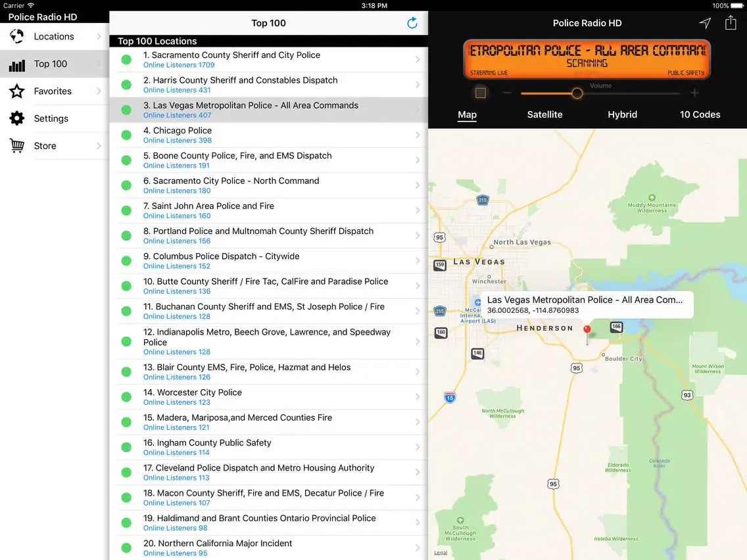Open chevron for Saint John Area Police
The height and width of the screenshot is (560, 747).
click(x=418, y=210)
